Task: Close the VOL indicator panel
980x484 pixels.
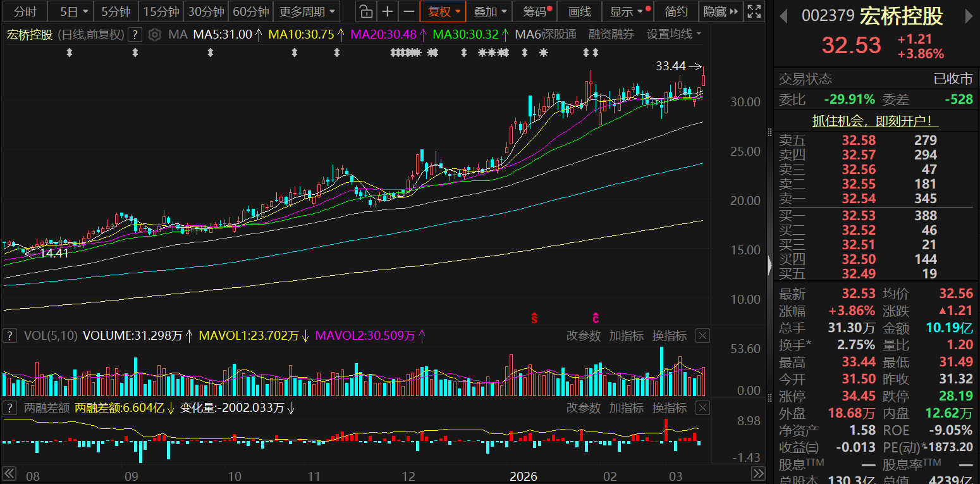Action: 702,336
